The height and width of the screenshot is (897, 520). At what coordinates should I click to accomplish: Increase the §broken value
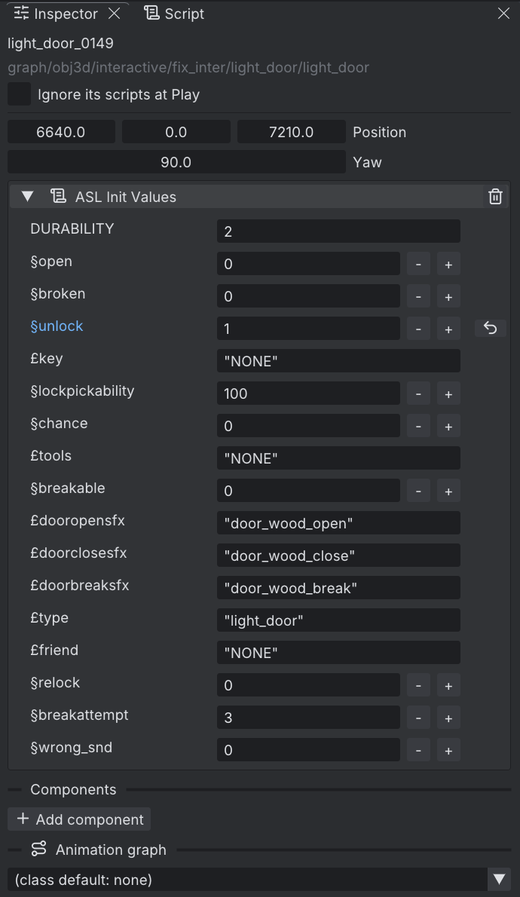(448, 296)
